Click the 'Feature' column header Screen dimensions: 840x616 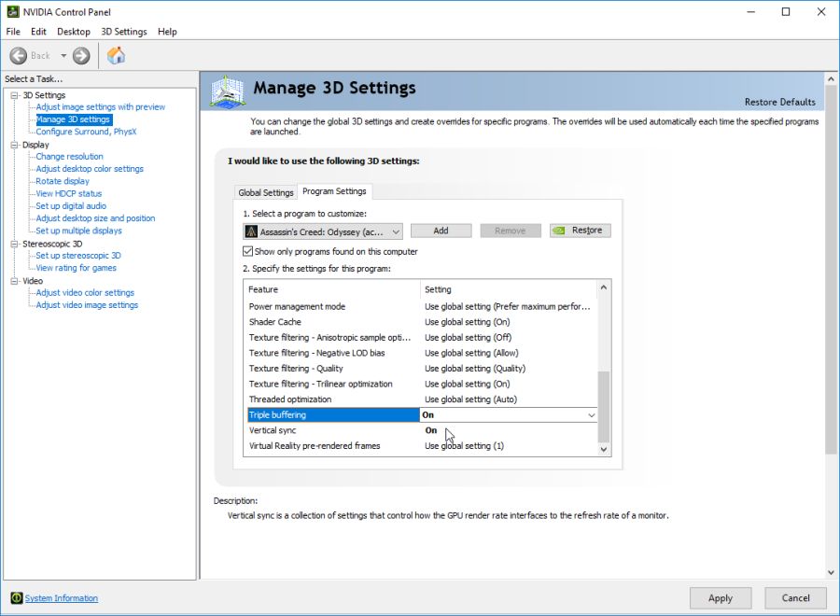pyautogui.click(x=332, y=289)
